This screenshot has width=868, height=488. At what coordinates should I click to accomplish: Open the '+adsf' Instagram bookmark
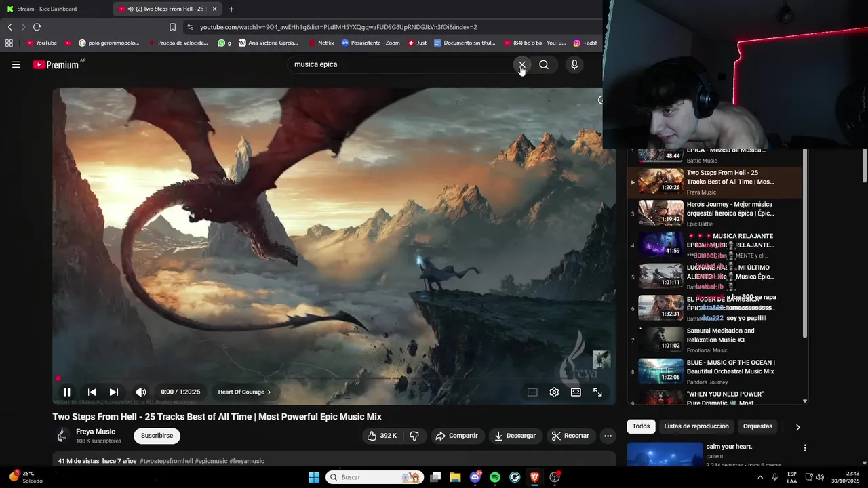click(585, 43)
